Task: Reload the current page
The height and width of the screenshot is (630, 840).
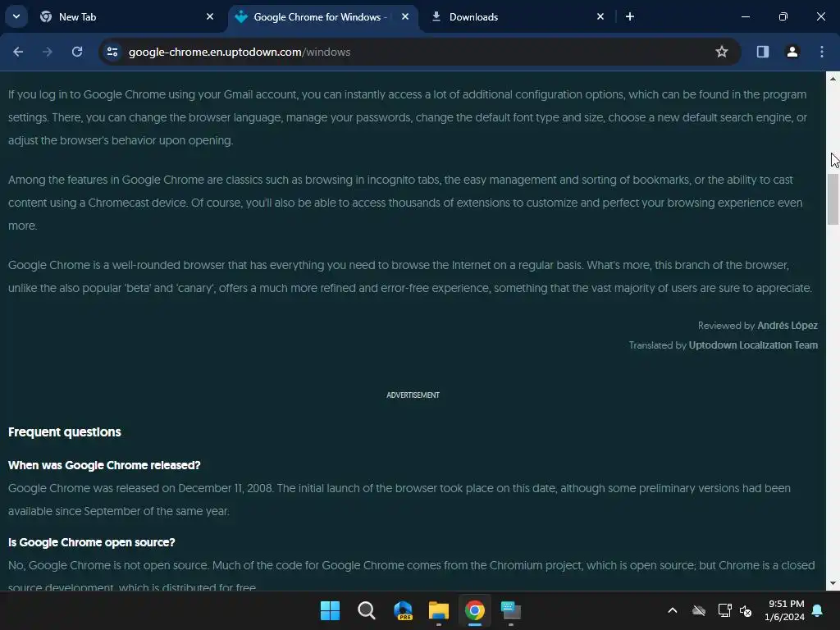Action: (77, 52)
